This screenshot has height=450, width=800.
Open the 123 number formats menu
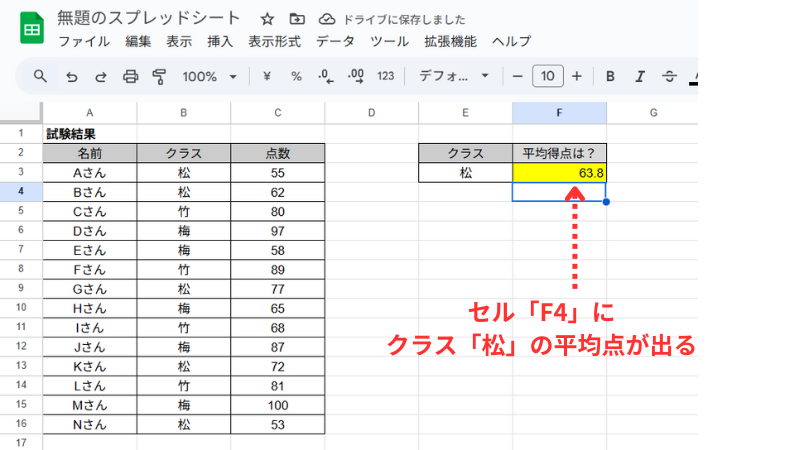[386, 77]
